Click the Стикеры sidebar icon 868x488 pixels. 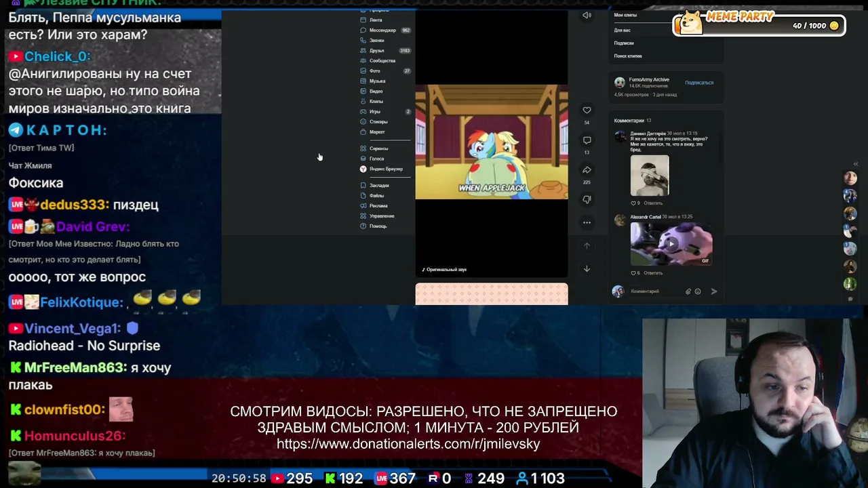[x=363, y=122]
